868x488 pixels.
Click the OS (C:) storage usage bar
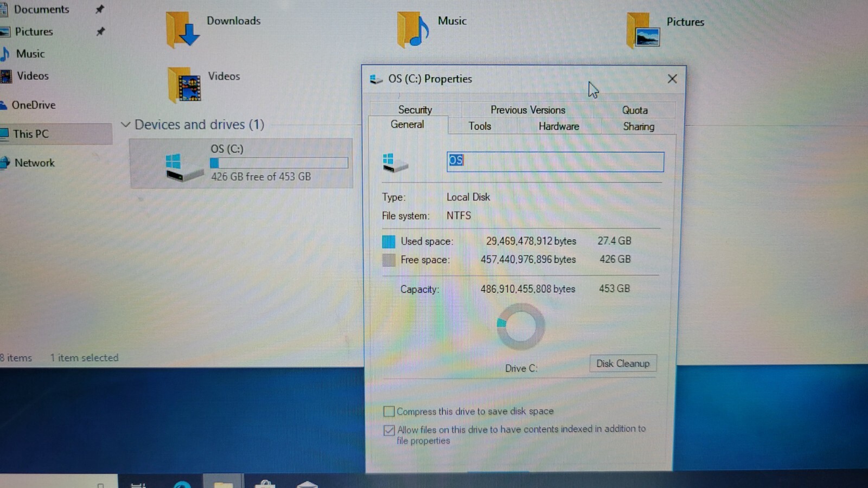coord(279,163)
